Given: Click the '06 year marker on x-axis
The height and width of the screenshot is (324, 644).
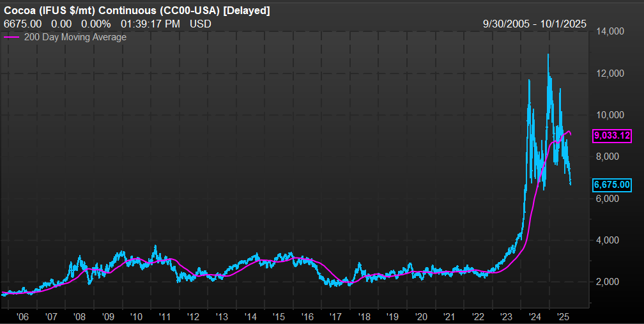Looking at the screenshot, I should click(22, 316).
